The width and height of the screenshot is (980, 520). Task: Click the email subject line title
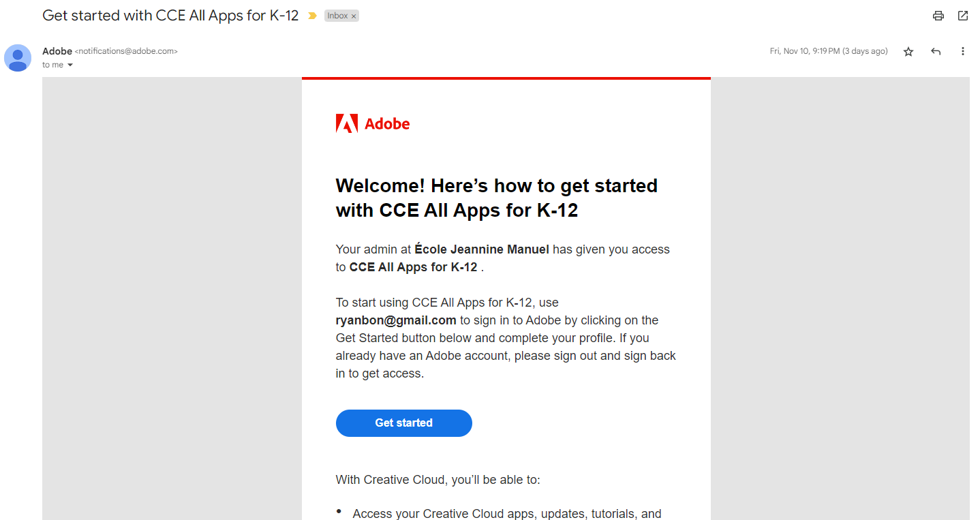(x=170, y=16)
